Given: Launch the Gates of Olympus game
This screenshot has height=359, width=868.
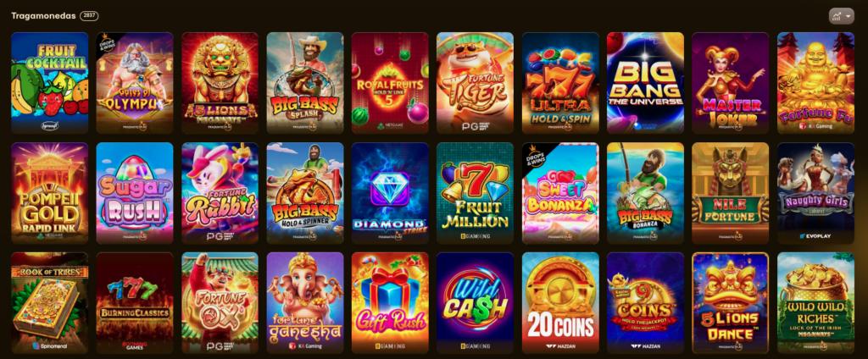Looking at the screenshot, I should [135, 83].
